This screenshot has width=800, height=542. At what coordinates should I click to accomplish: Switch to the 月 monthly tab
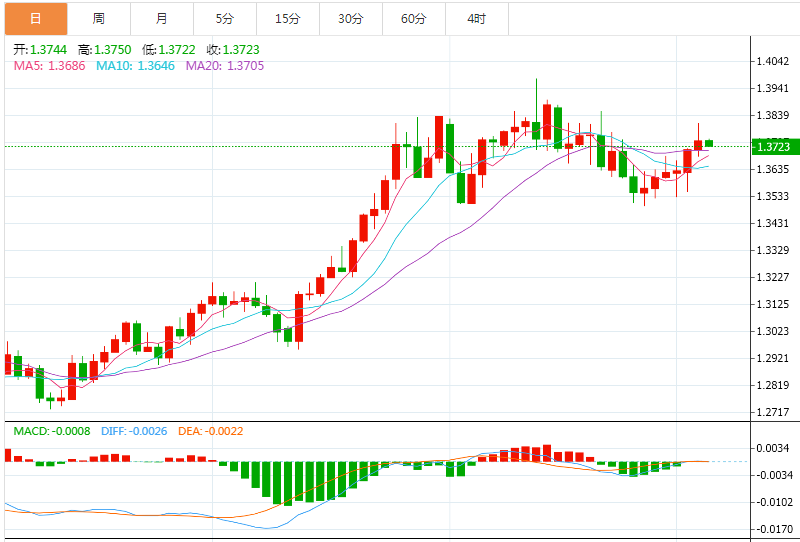click(x=162, y=19)
